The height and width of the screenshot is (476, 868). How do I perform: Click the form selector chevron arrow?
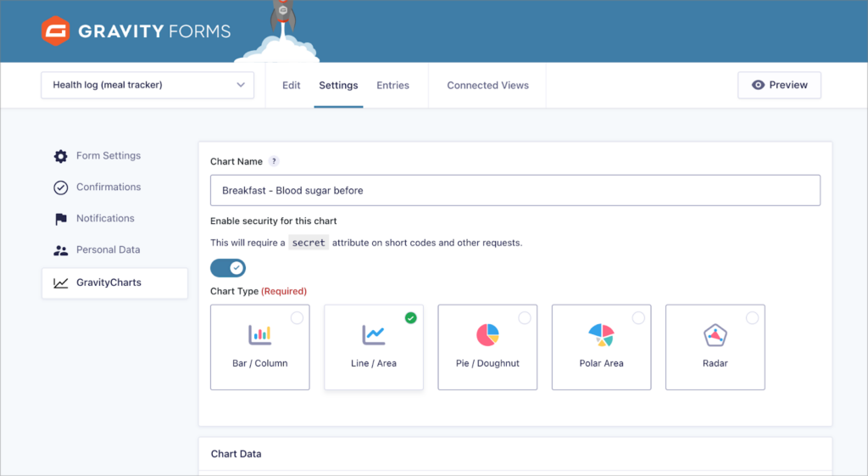click(241, 85)
